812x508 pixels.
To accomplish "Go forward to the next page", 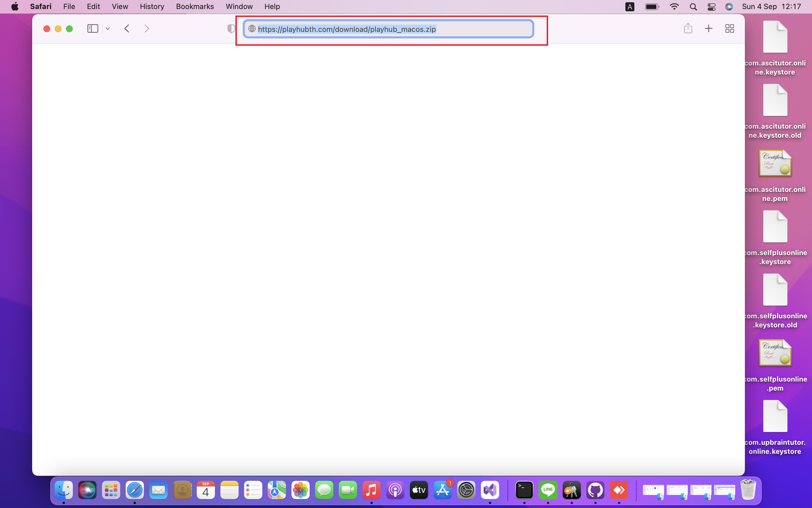I will coord(147,29).
